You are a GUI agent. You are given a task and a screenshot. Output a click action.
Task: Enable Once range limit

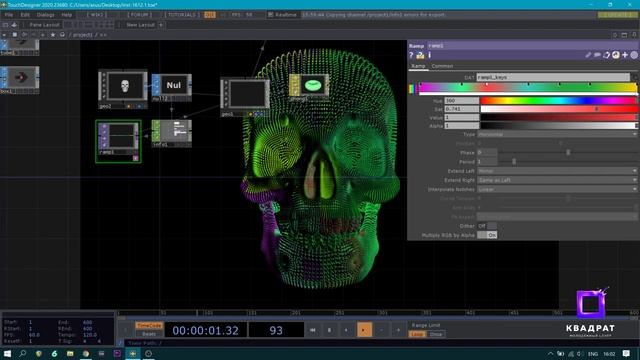coord(436,334)
